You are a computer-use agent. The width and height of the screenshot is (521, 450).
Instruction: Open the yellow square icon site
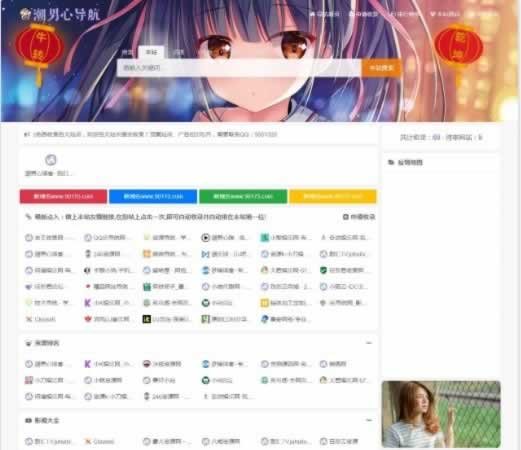pos(285,303)
